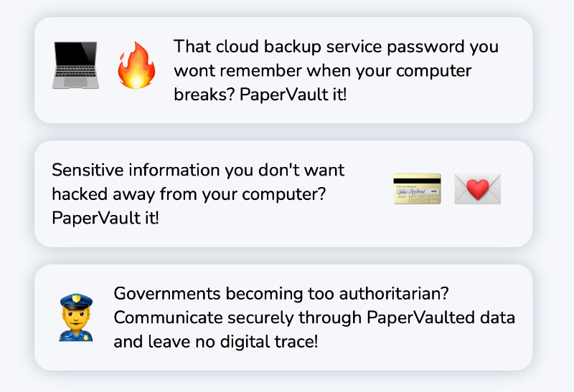Select the gold credit card emoji

click(417, 188)
